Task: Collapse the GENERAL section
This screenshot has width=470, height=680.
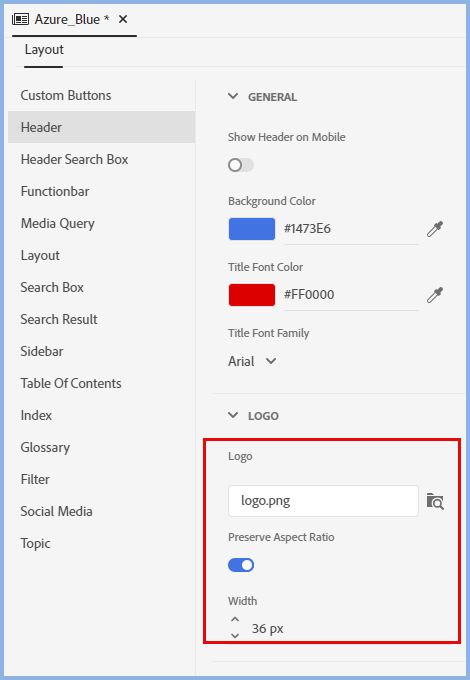Action: coord(233,96)
